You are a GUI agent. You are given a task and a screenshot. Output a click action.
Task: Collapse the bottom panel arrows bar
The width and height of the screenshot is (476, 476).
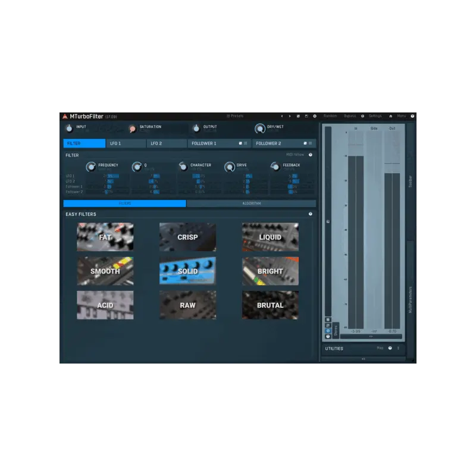click(364, 359)
